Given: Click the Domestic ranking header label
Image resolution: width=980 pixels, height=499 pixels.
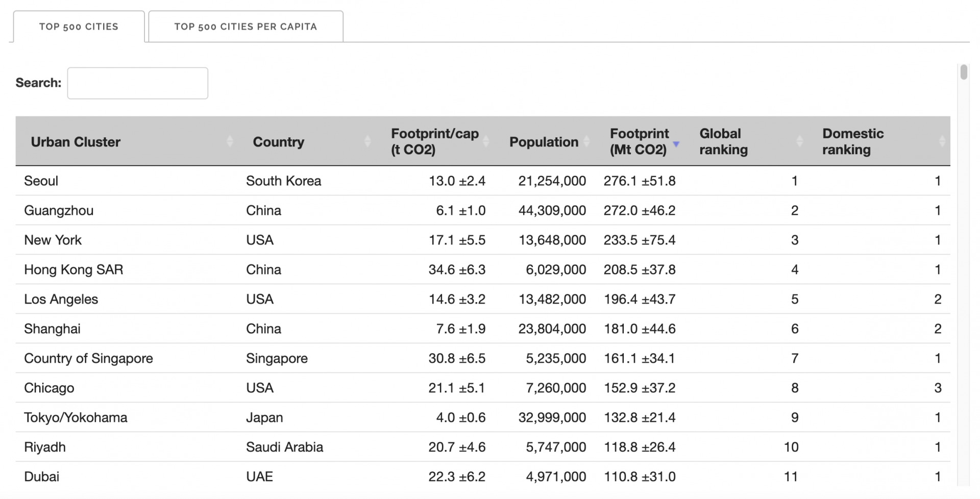Looking at the screenshot, I should pos(853,141).
